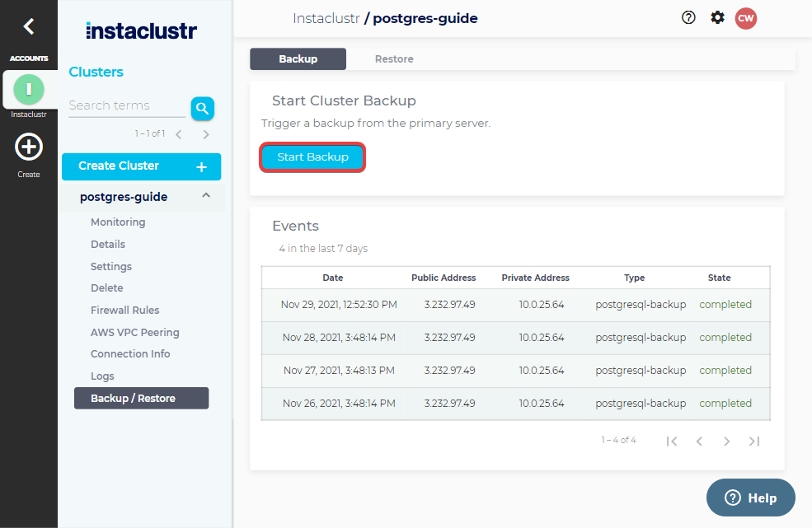812x528 pixels.
Task: Click postgresql-backup type in Nov 28 row
Action: pos(641,338)
